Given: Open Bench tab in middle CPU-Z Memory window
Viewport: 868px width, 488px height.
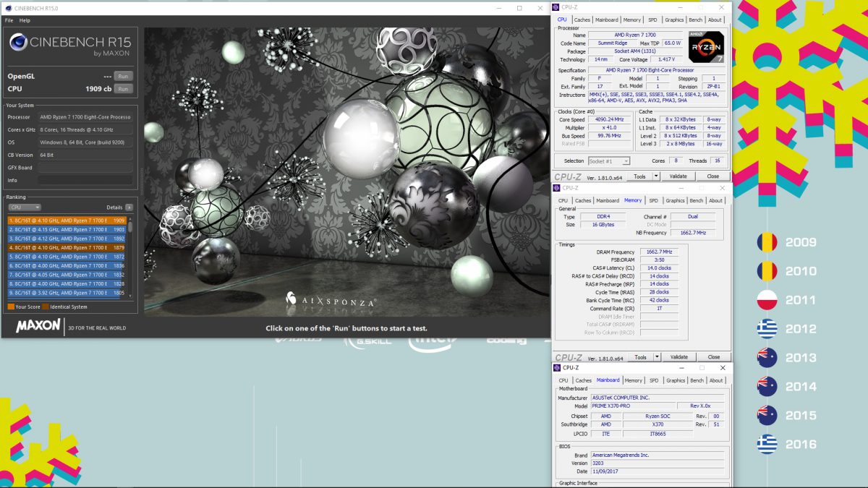Looking at the screenshot, I should (697, 200).
